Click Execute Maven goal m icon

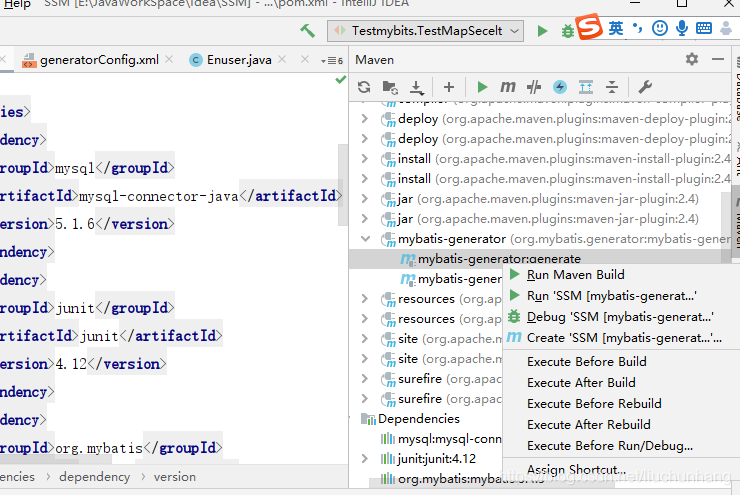click(508, 87)
